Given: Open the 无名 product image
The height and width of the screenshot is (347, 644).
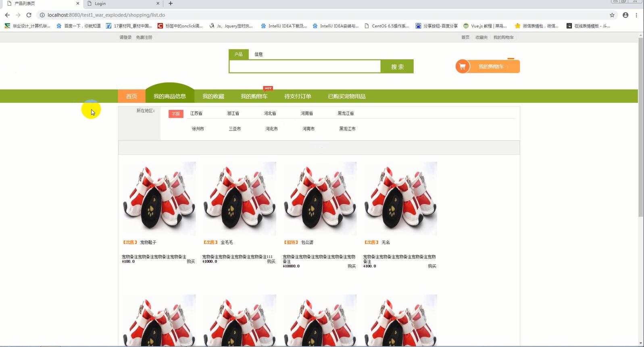Looking at the screenshot, I should tap(400, 199).
